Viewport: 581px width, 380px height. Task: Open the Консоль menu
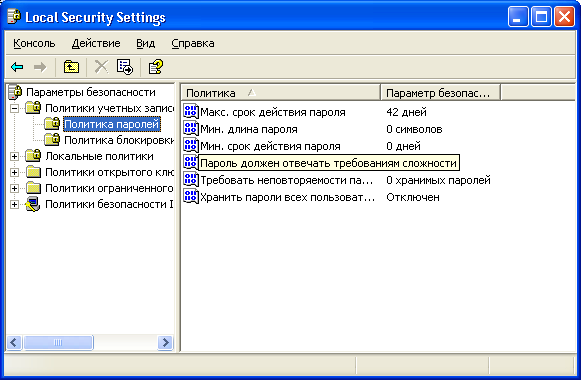pos(34,43)
